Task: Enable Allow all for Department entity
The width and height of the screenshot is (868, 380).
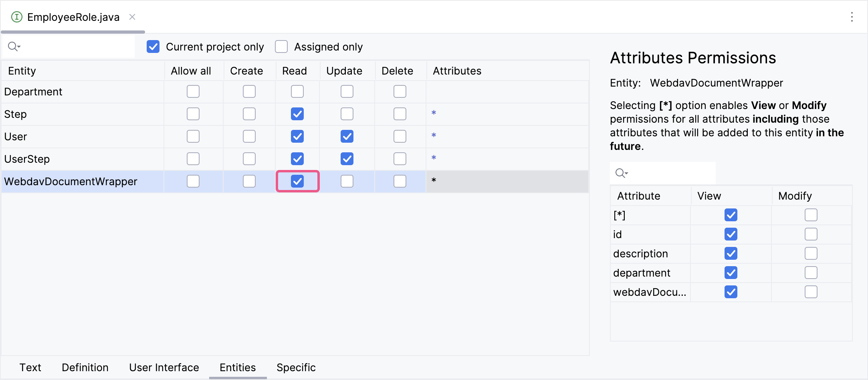Action: click(x=193, y=91)
